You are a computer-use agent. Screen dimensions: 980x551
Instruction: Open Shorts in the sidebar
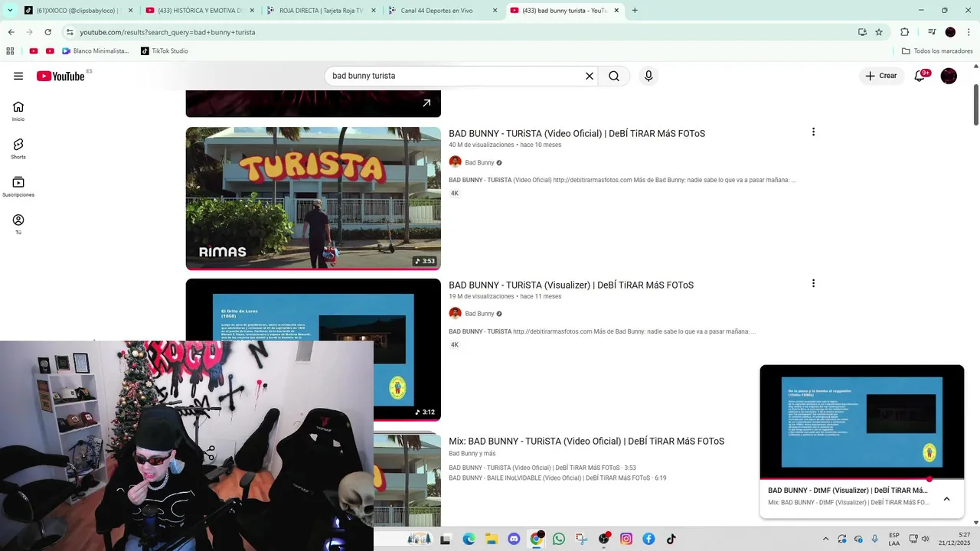pos(18,148)
